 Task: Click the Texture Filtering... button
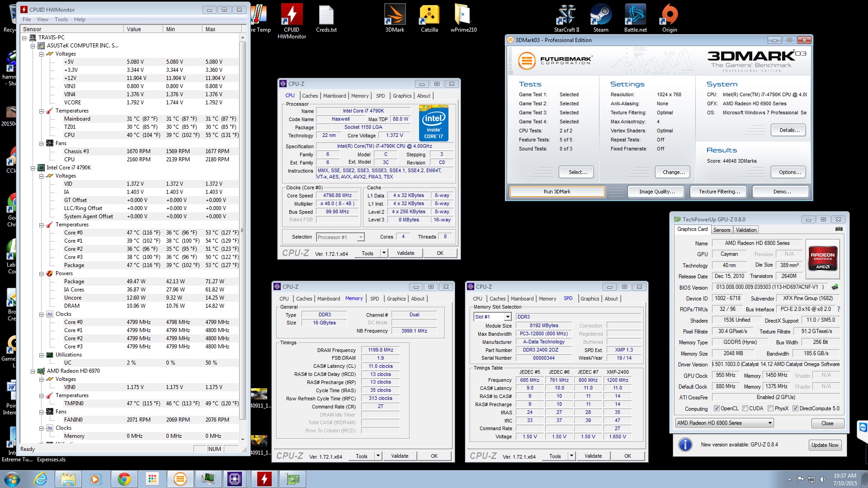coord(719,192)
